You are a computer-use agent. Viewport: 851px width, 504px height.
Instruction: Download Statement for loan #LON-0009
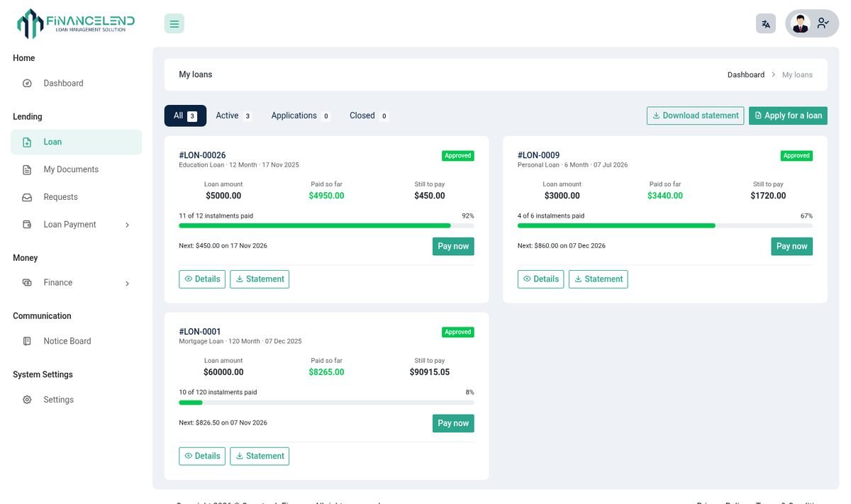click(599, 279)
